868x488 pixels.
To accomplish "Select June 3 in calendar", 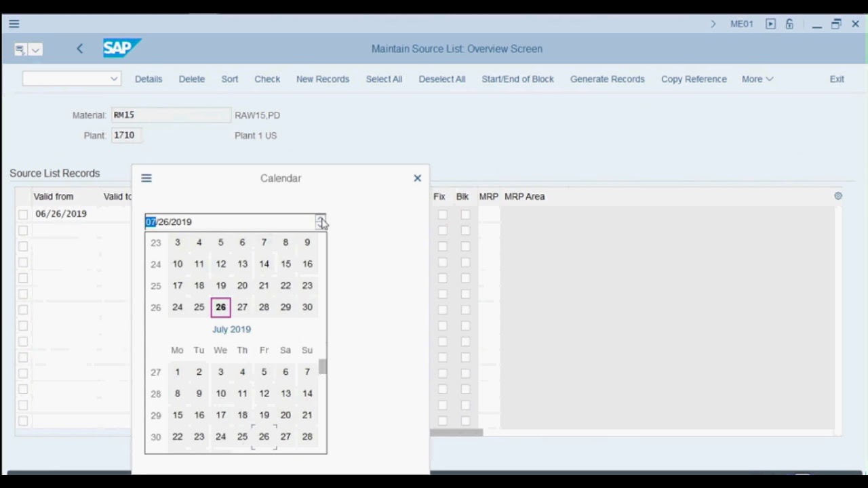I will [177, 242].
